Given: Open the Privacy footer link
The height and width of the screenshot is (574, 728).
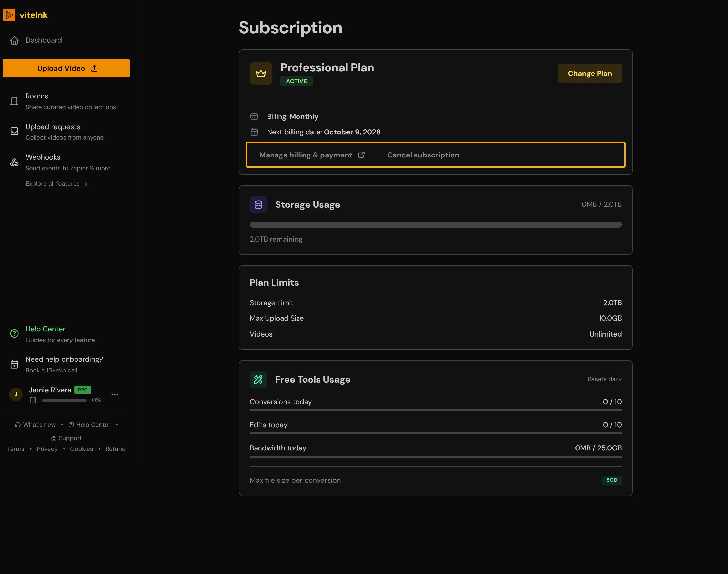Looking at the screenshot, I should pyautogui.click(x=47, y=449).
